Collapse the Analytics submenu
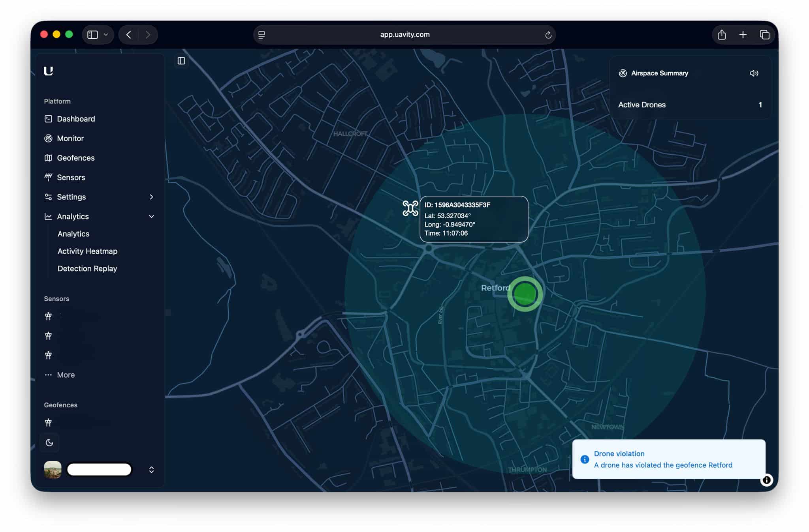 [x=151, y=216]
